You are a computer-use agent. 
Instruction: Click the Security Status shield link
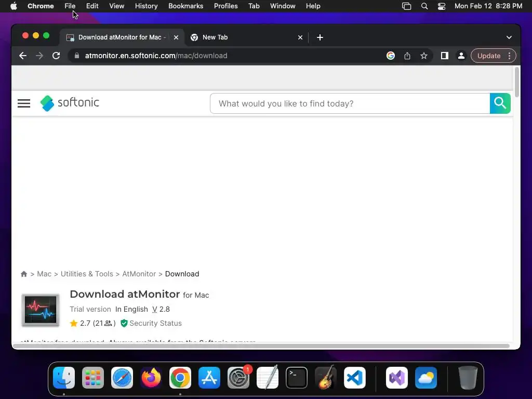click(151, 323)
